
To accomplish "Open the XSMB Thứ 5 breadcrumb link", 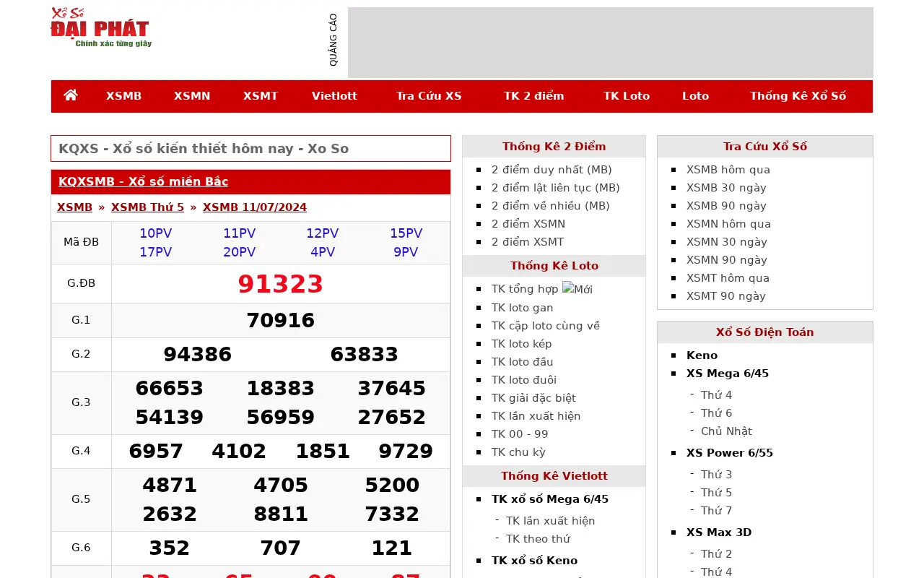I will click(x=147, y=207).
